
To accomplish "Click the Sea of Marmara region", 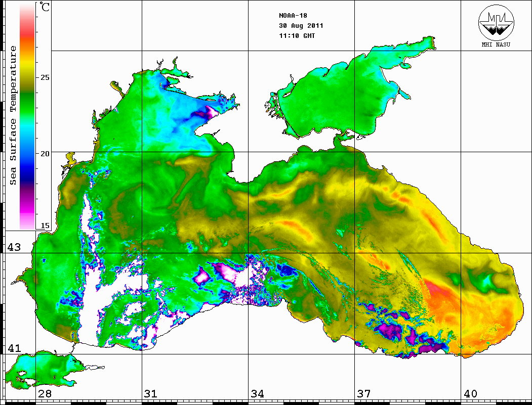I will click(44, 370).
